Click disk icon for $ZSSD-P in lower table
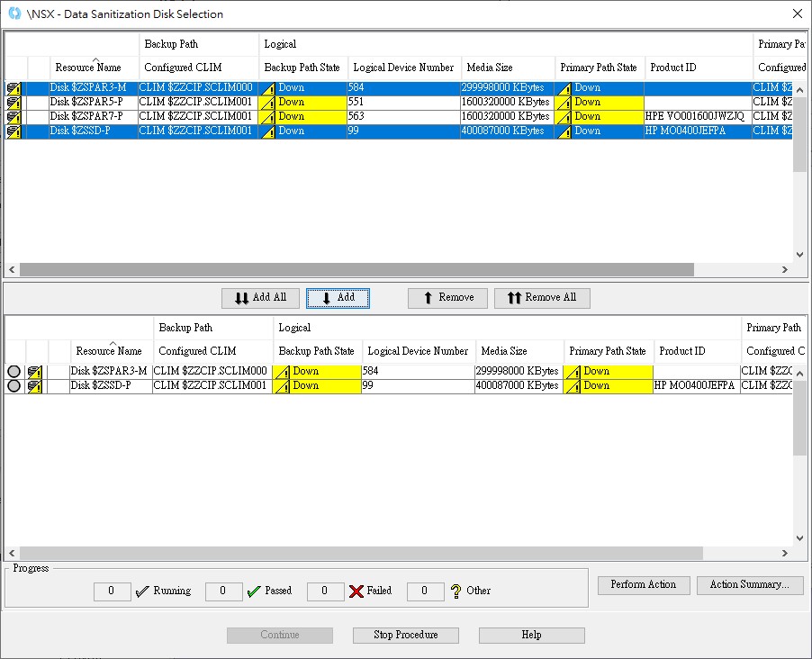812x659 pixels. coord(35,386)
